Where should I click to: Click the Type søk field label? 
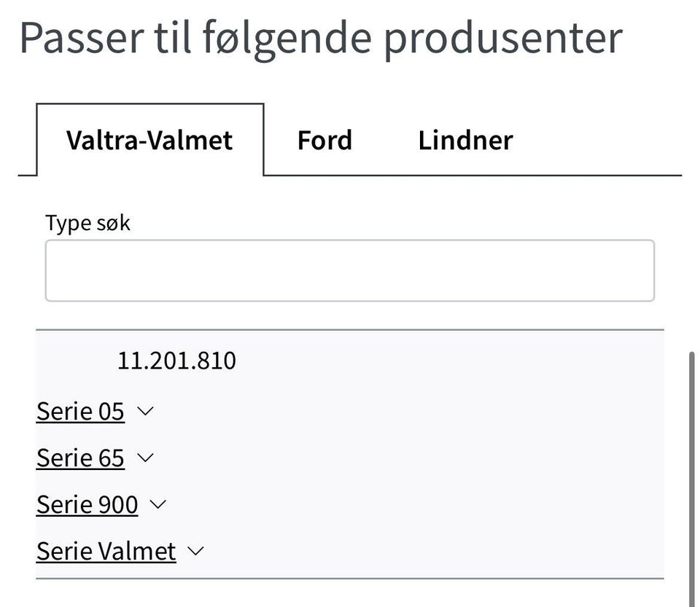pyautogui.click(x=87, y=223)
